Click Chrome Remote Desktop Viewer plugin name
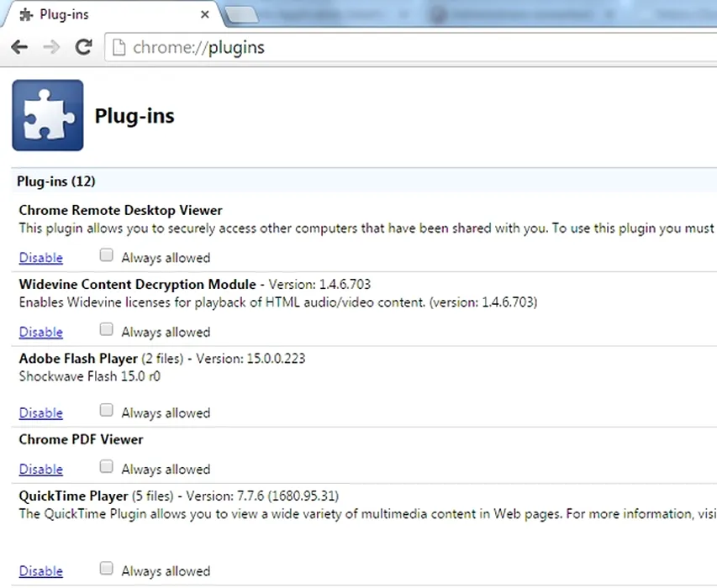Viewport: 717px width, 588px height. 121,210
